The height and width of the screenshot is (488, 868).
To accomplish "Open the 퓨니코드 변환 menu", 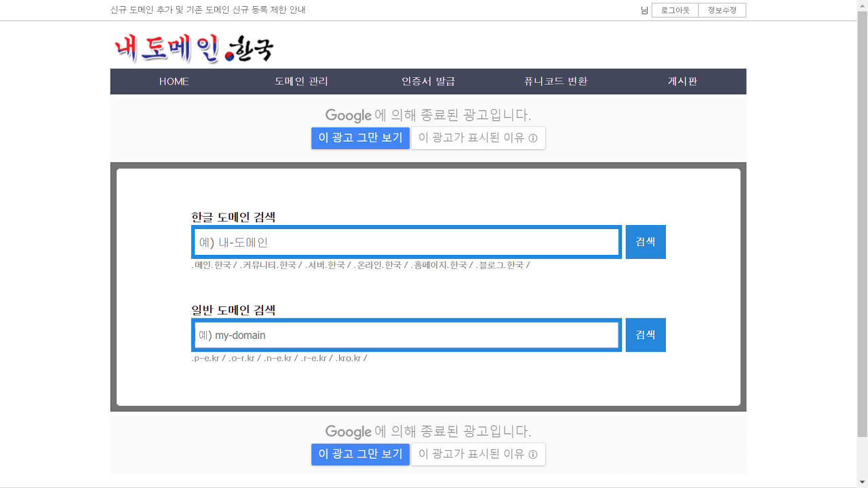I will [555, 81].
